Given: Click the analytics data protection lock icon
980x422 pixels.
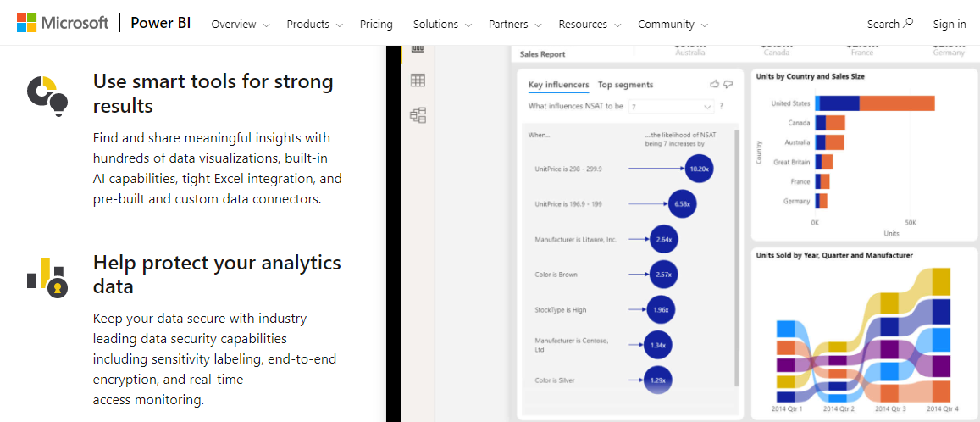Looking at the screenshot, I should click(x=47, y=276).
